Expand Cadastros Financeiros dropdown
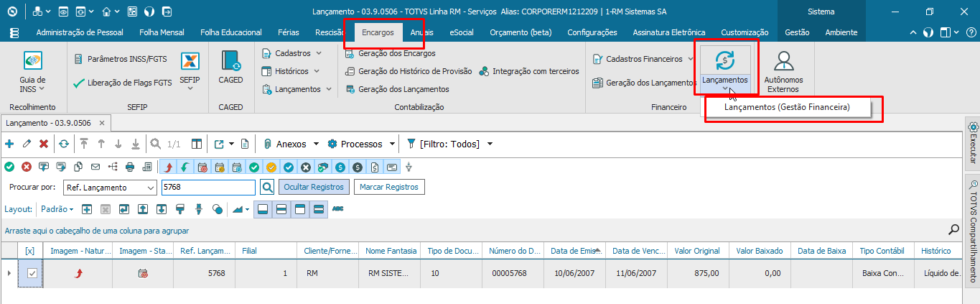Screen dimensions: 980x304 pyautogui.click(x=691, y=59)
